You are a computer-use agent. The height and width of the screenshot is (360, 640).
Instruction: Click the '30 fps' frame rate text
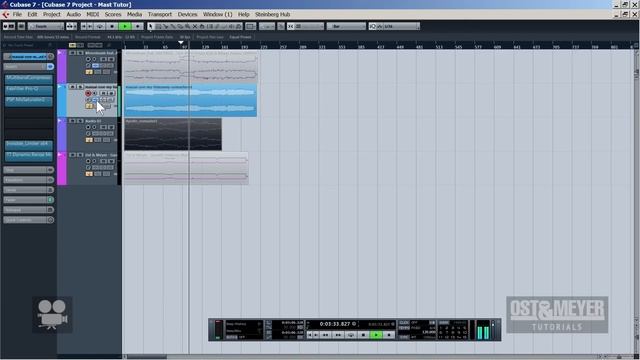185,37
